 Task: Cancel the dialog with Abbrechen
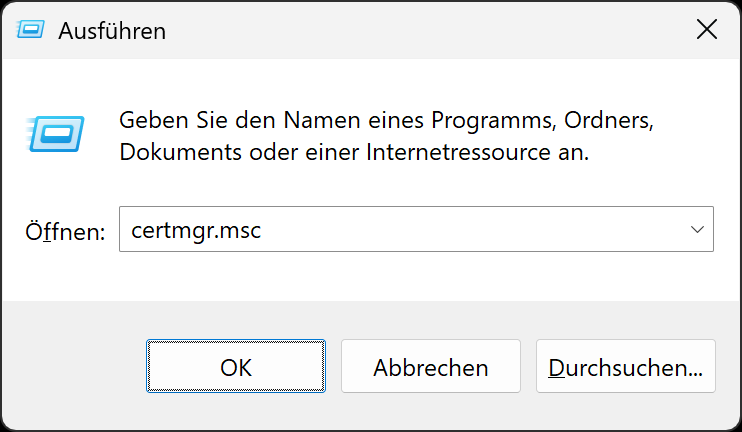pyautogui.click(x=430, y=367)
